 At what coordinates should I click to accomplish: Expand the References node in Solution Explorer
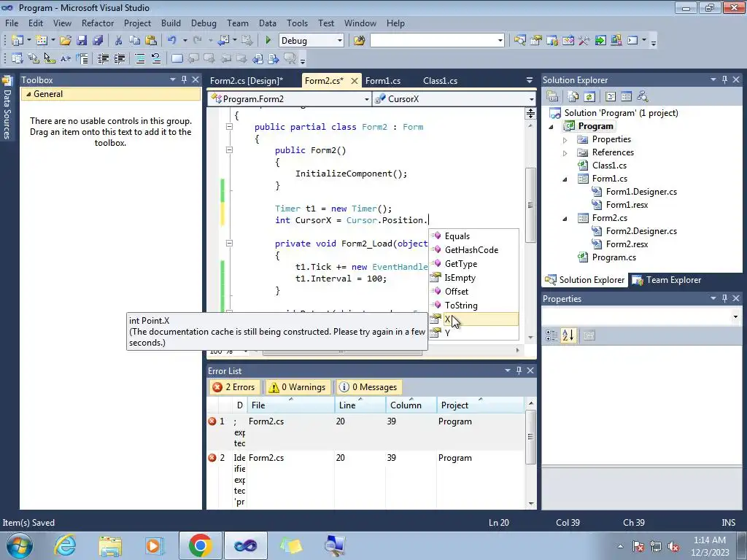point(565,153)
